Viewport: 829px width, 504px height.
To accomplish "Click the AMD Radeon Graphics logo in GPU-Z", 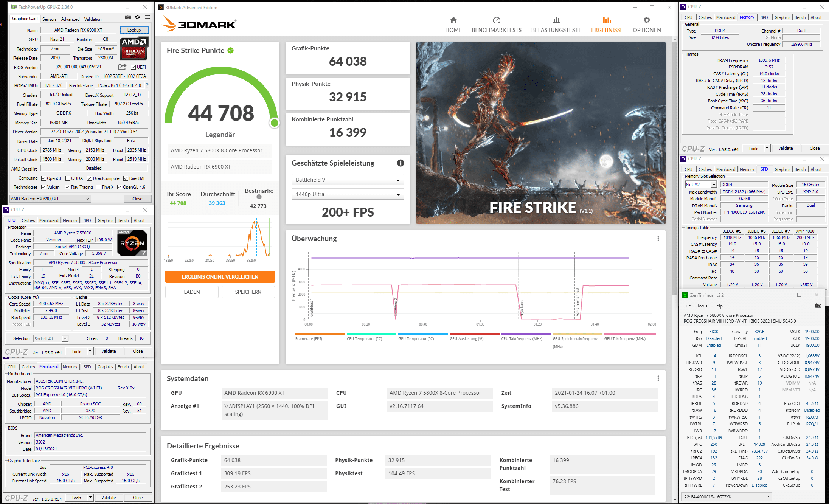I will click(x=134, y=49).
